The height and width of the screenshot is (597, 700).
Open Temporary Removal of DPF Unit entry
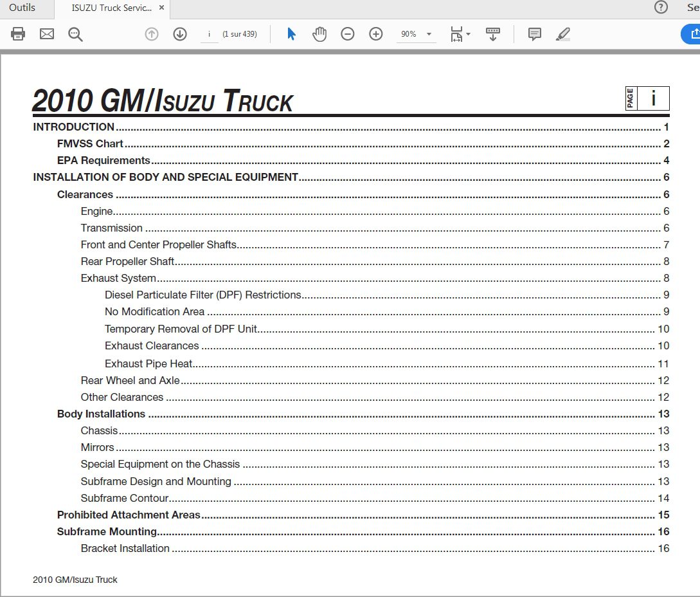[x=387, y=329]
